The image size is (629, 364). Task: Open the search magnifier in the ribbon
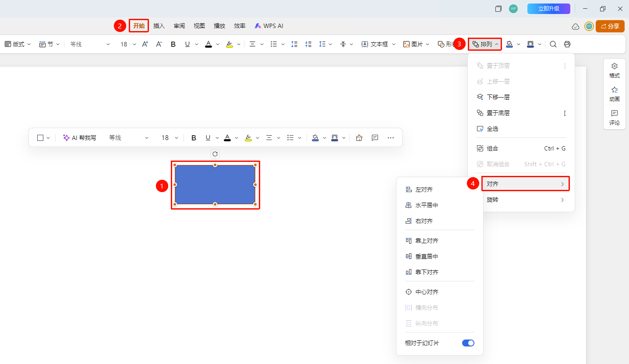pos(553,44)
